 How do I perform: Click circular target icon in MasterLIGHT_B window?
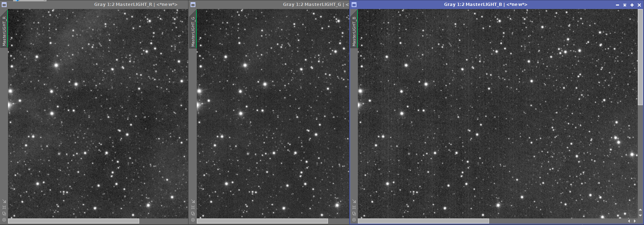coord(354,220)
